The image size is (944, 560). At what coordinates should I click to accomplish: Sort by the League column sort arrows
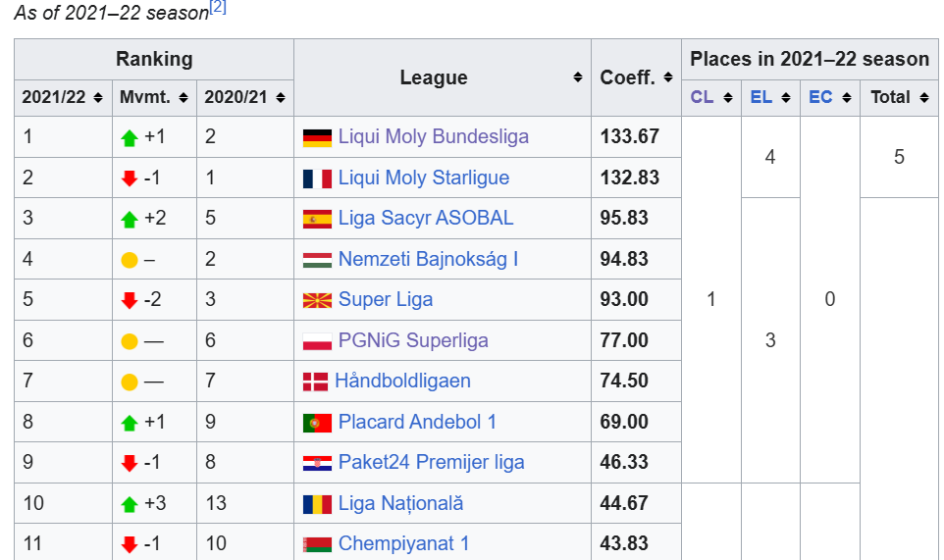(x=577, y=77)
